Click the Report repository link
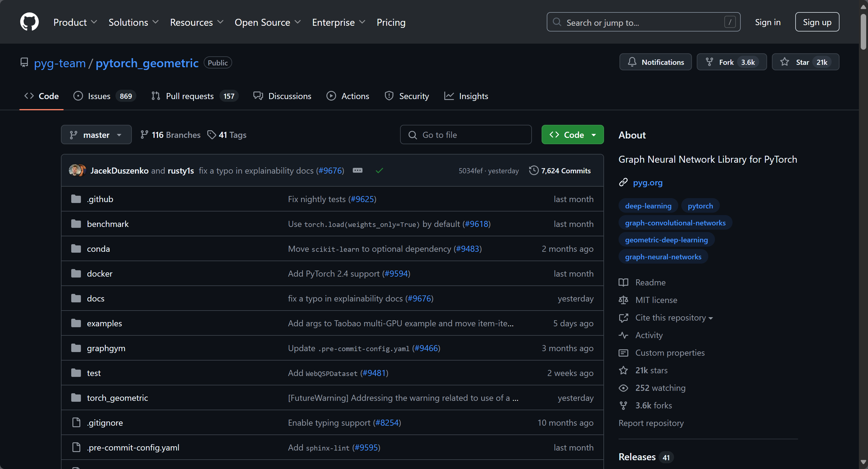Viewport: 868px width, 469px height. (x=651, y=423)
